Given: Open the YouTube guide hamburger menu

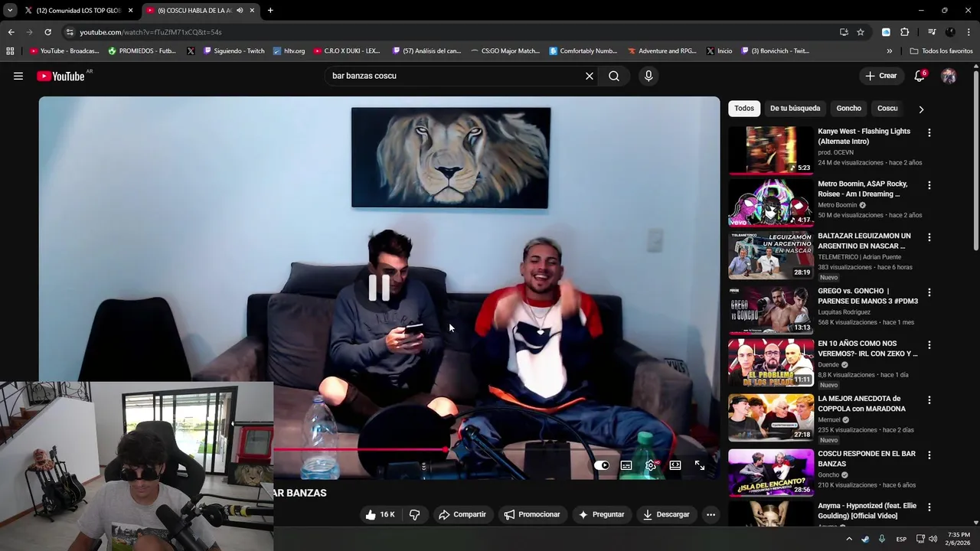Looking at the screenshot, I should coord(18,76).
